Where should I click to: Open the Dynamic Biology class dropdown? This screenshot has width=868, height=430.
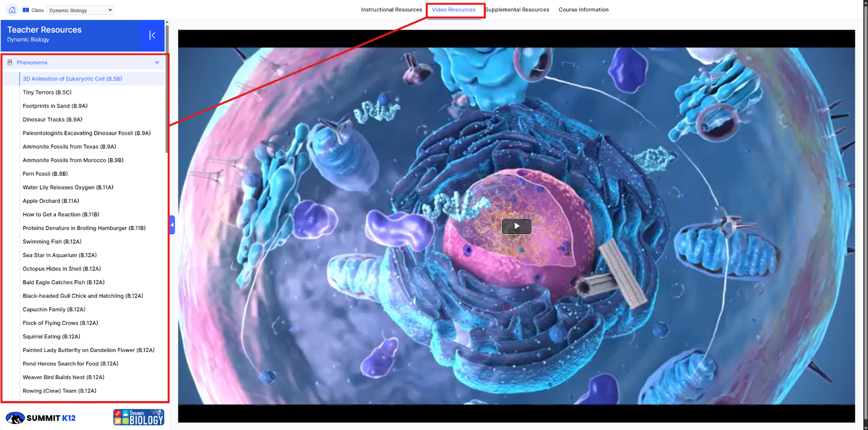80,10
